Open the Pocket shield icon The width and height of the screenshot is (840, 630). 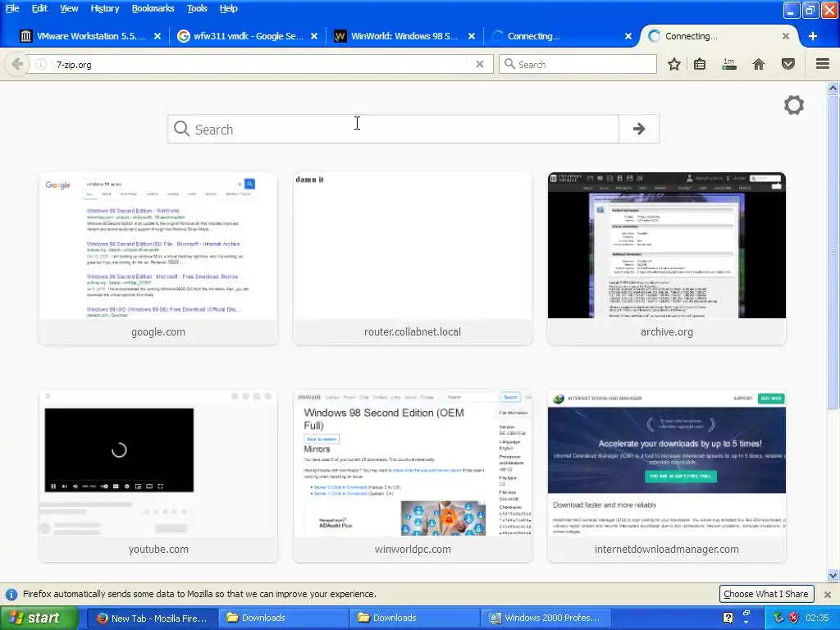[788, 64]
